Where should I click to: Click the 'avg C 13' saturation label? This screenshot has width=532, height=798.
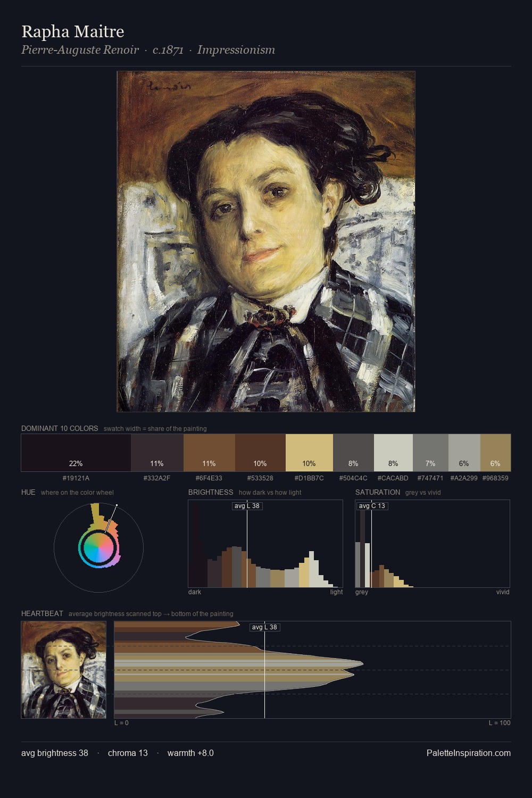tap(372, 505)
